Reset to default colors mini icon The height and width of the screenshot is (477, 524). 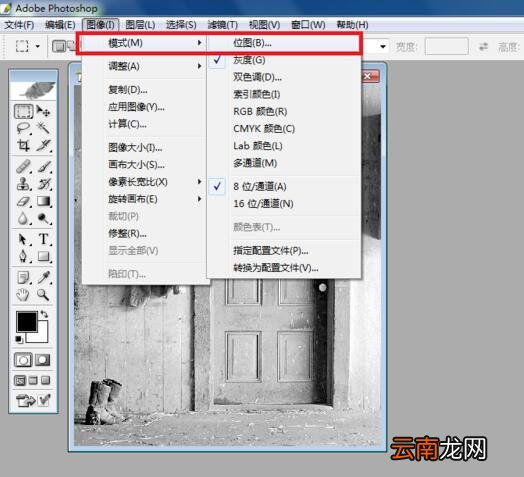(x=19, y=340)
